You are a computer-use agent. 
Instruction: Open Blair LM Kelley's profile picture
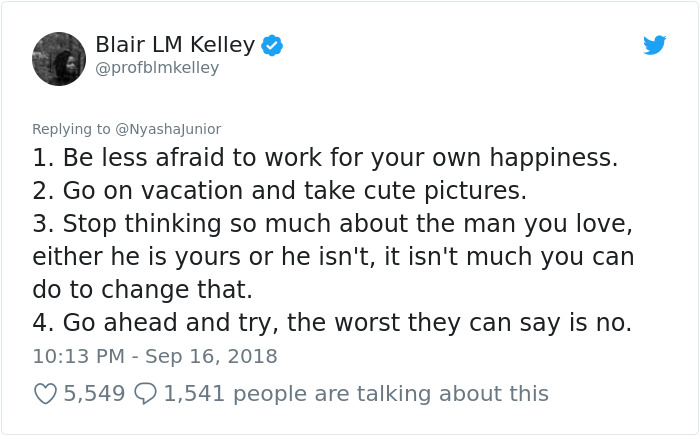[59, 59]
